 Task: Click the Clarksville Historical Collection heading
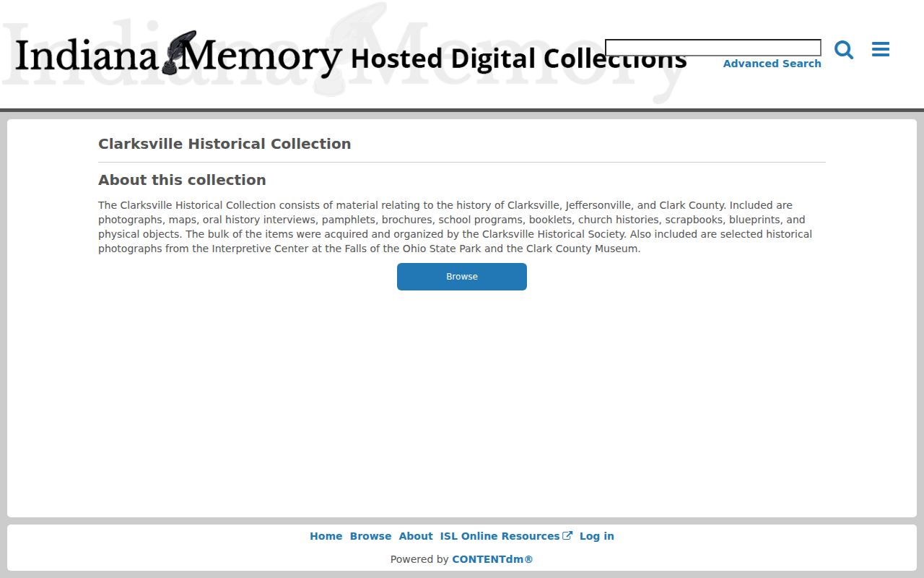tap(225, 144)
